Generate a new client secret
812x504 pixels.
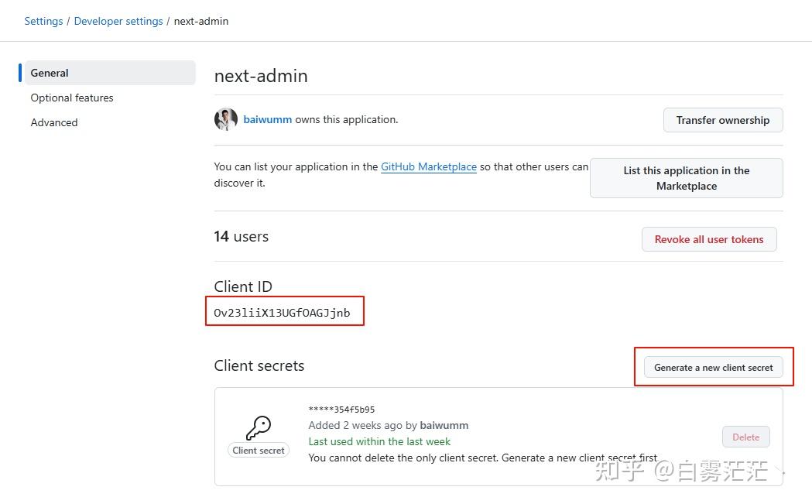[x=712, y=367]
